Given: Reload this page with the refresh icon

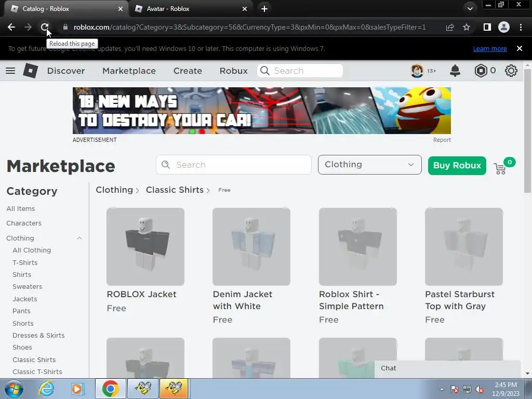Looking at the screenshot, I should click(x=45, y=27).
